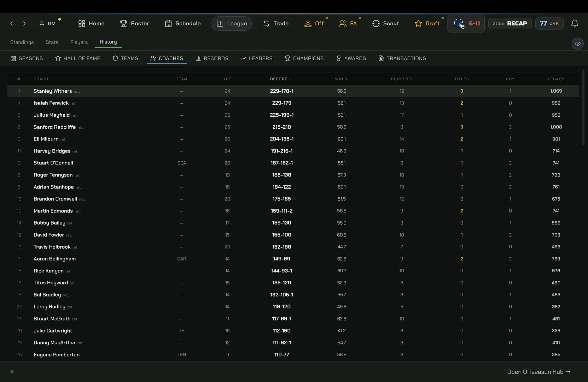Select the League section
The height and width of the screenshot is (382, 588).
(x=232, y=23)
